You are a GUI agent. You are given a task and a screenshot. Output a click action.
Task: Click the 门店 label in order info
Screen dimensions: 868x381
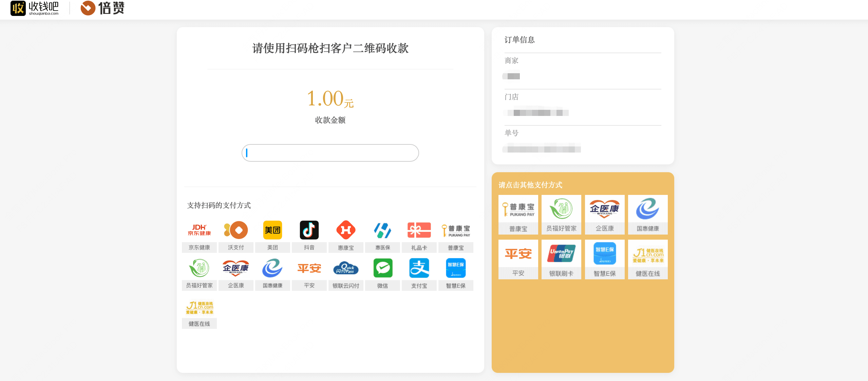511,97
